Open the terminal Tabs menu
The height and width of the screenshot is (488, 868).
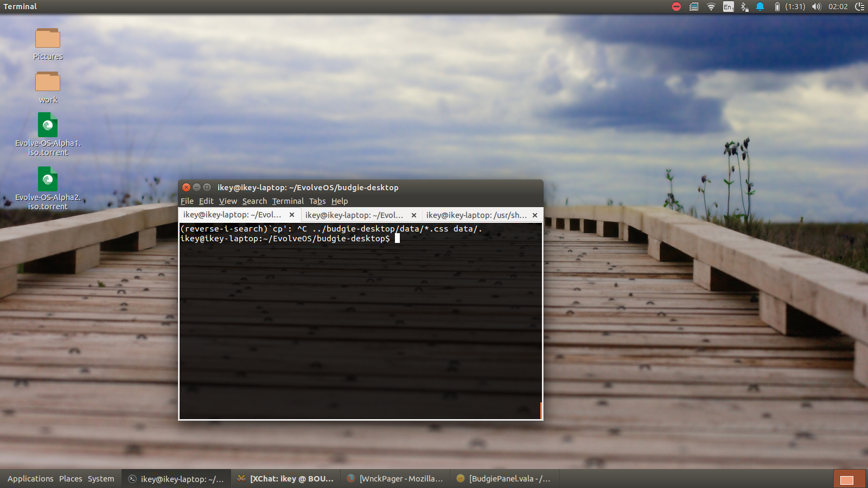pyautogui.click(x=317, y=201)
